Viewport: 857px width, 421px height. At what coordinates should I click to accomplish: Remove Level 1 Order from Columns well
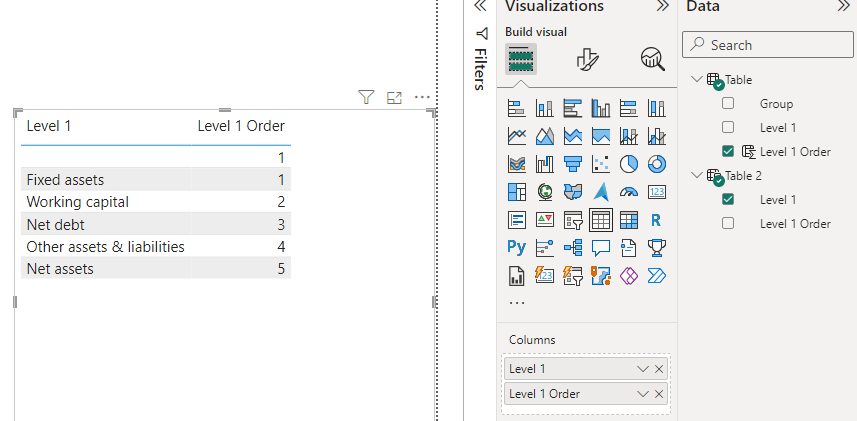659,394
